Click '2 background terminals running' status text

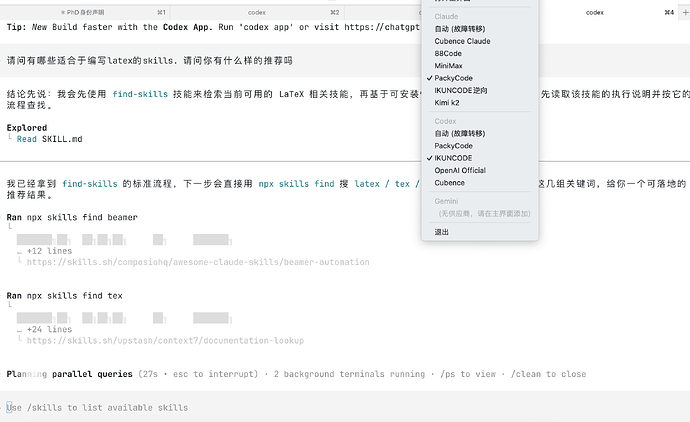click(349, 374)
